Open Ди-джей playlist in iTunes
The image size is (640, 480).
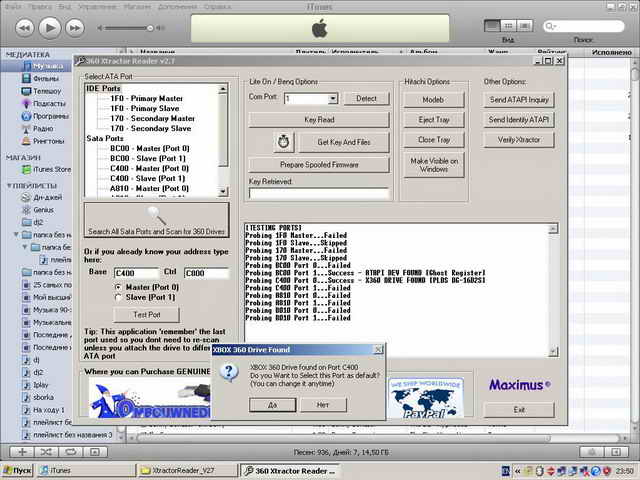pyautogui.click(x=42, y=198)
